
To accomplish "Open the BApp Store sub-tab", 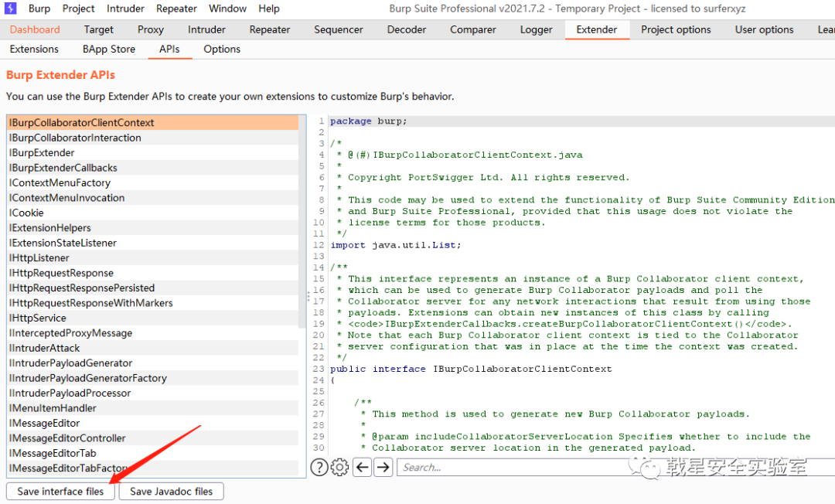I will pos(109,49).
